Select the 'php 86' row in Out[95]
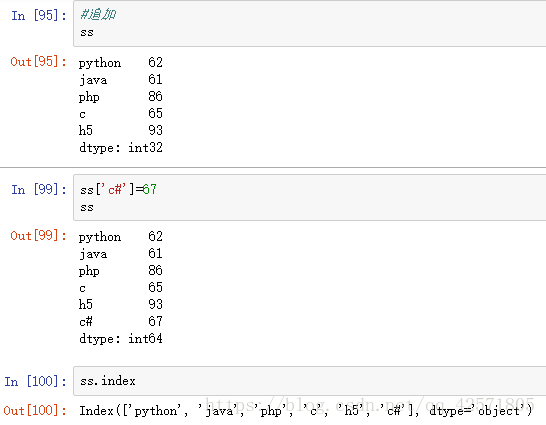546x425 pixels. (x=120, y=97)
